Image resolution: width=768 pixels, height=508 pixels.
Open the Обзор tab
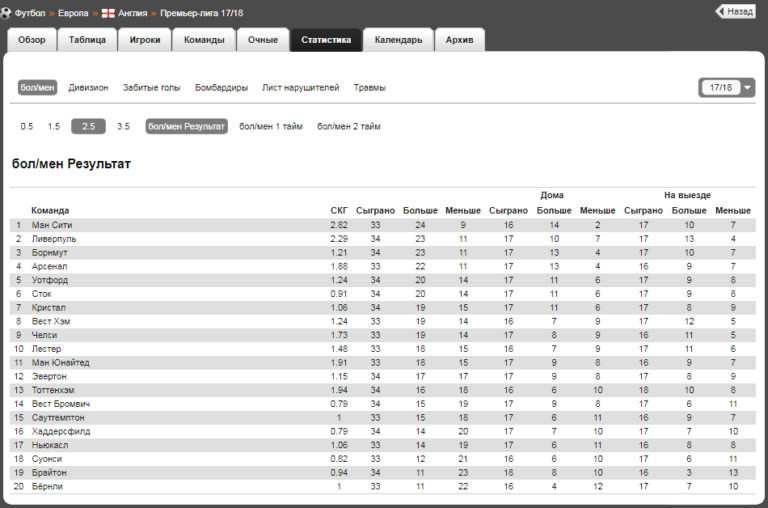[x=32, y=40]
